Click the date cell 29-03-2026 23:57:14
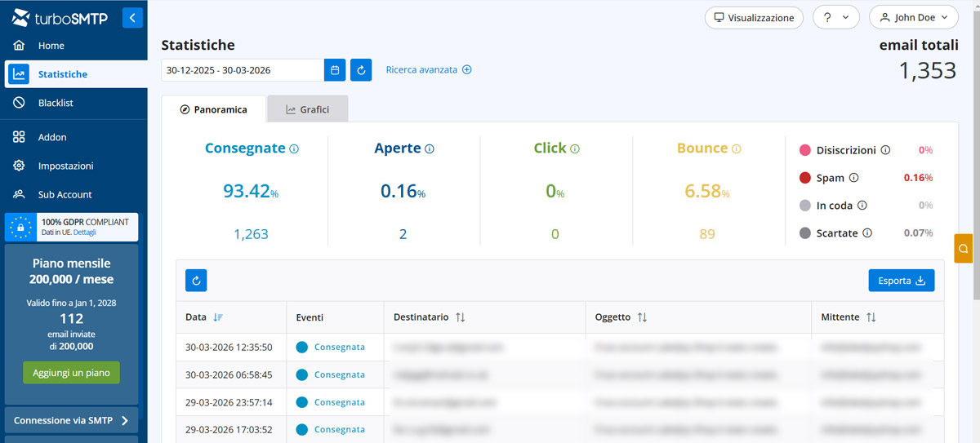This screenshot has height=443, width=980. [x=229, y=402]
